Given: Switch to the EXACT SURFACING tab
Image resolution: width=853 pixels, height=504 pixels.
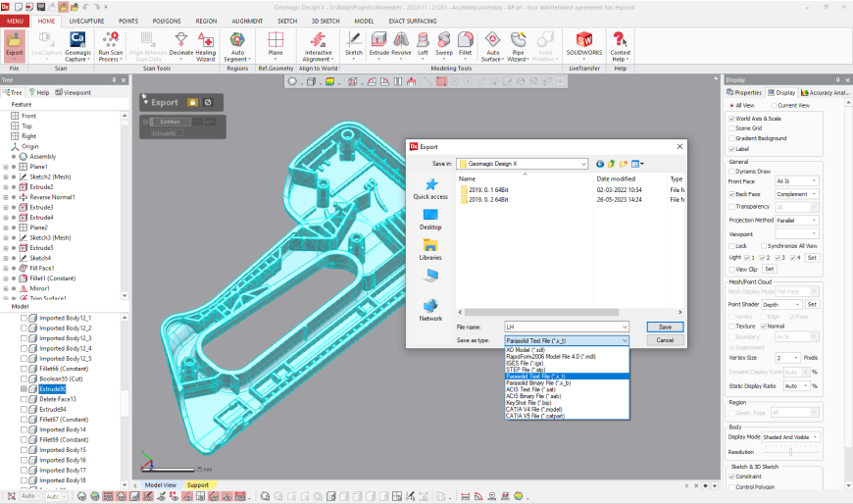Looking at the screenshot, I should coord(413,22).
